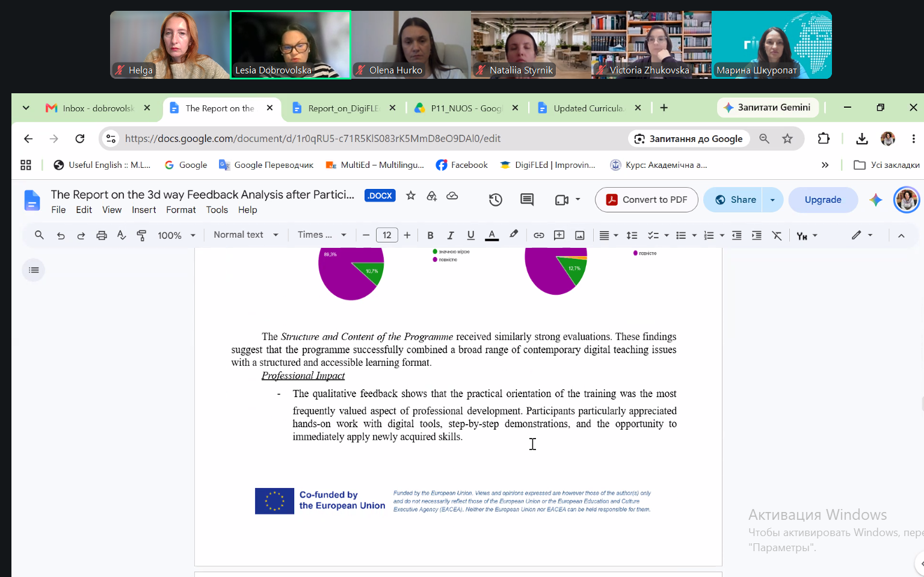The image size is (924, 577).
Task: Switch to the P11_NUOS browser tab
Action: [x=467, y=108]
